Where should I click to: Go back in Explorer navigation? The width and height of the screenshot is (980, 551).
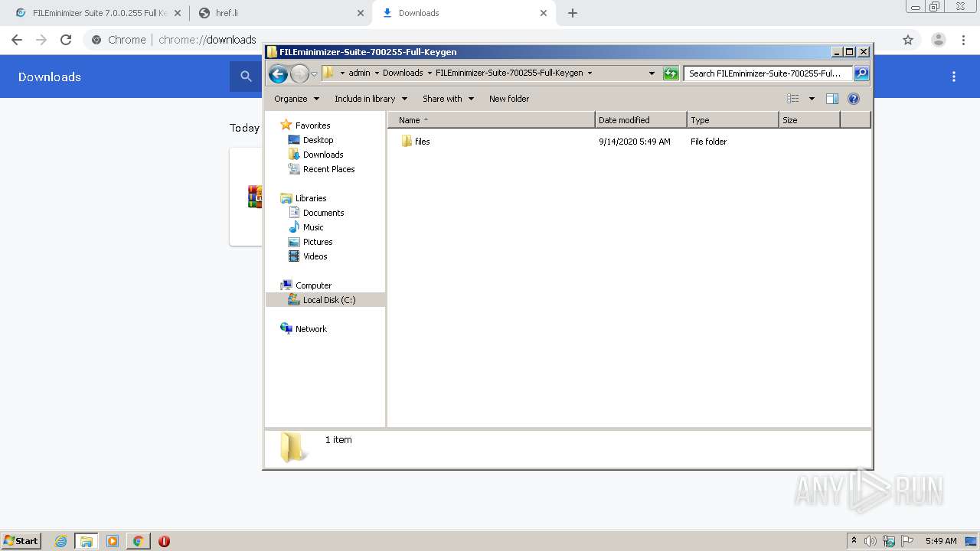[278, 73]
